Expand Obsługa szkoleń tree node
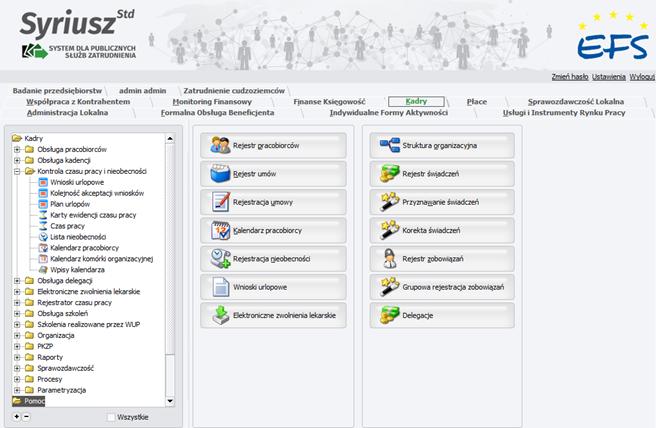The image size is (656, 428). pos(17,313)
